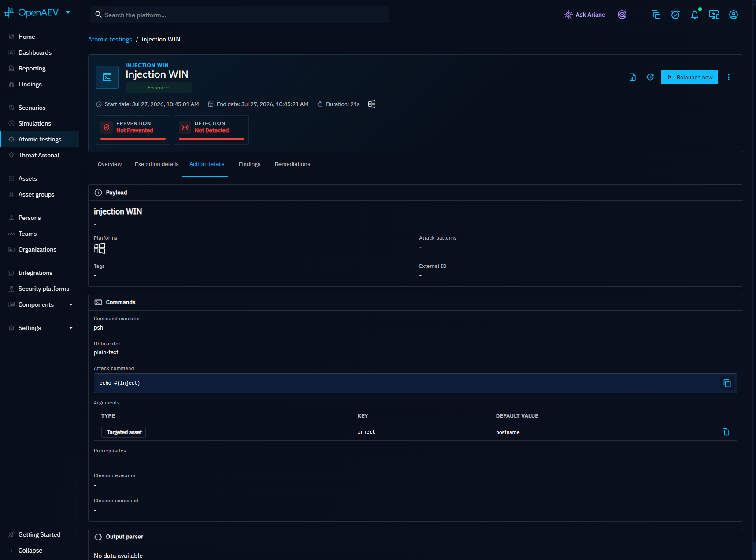The image size is (756, 560).
Task: Click the Payload info icon
Action: tap(98, 193)
